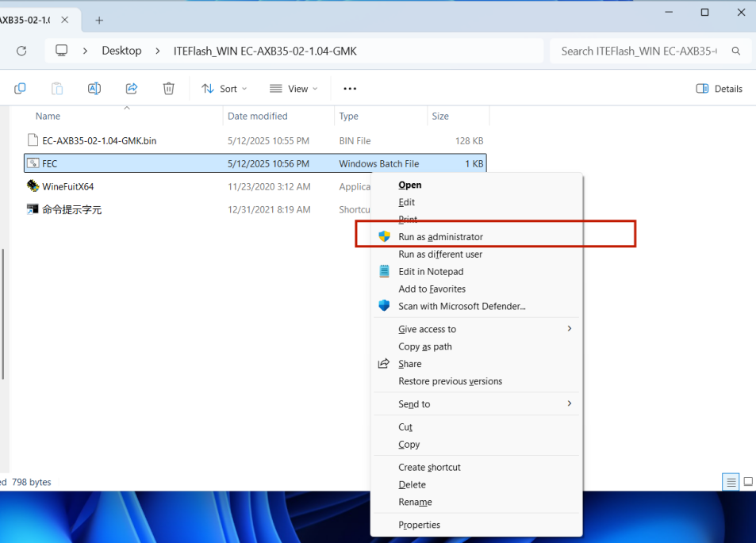Click the This PC monitor icon

pos(61,51)
